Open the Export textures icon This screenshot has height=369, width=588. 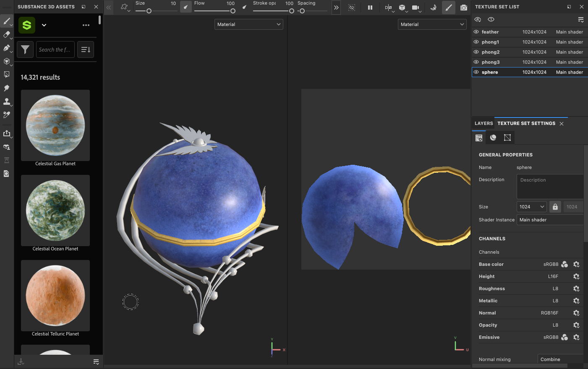pos(7,133)
